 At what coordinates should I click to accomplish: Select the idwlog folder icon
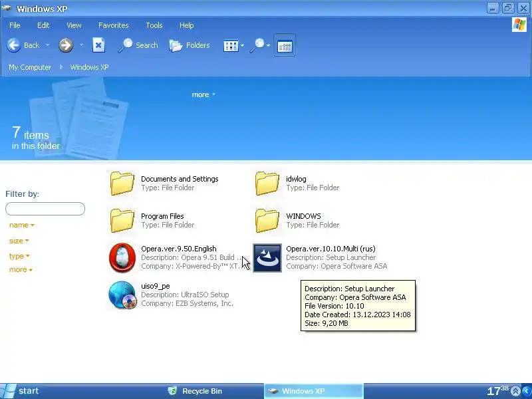(267, 184)
